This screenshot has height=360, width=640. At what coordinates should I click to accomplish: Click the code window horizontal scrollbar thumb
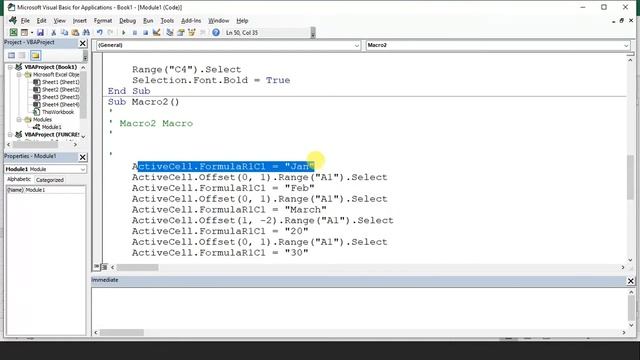pos(138,267)
